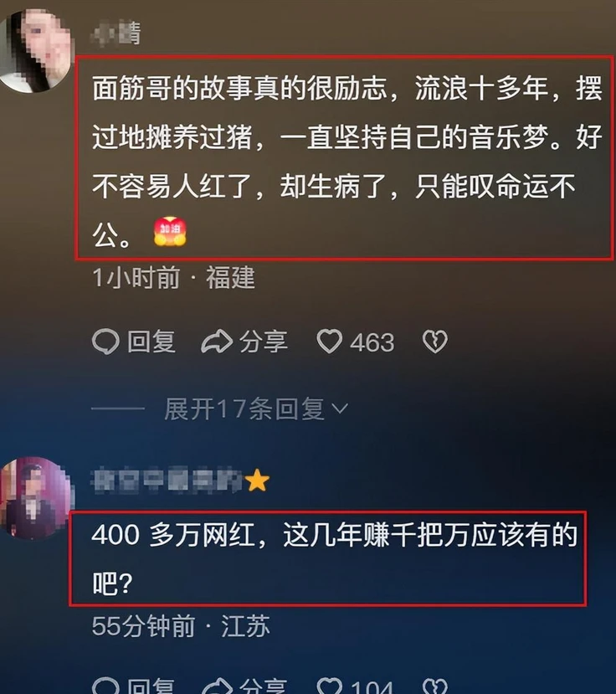The height and width of the screenshot is (694, 616).
Task: Tap the 回复 label under the 福建 comment
Action: pyautogui.click(x=151, y=342)
